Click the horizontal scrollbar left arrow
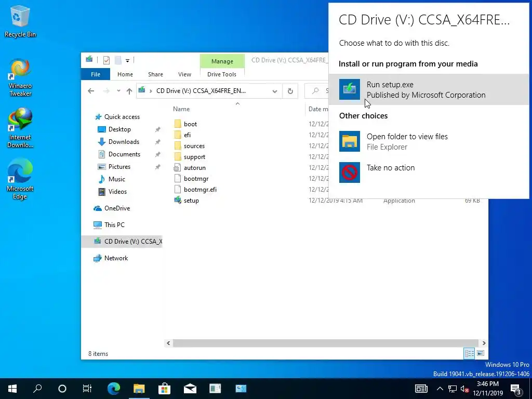The width and height of the screenshot is (532, 399). pyautogui.click(x=168, y=343)
